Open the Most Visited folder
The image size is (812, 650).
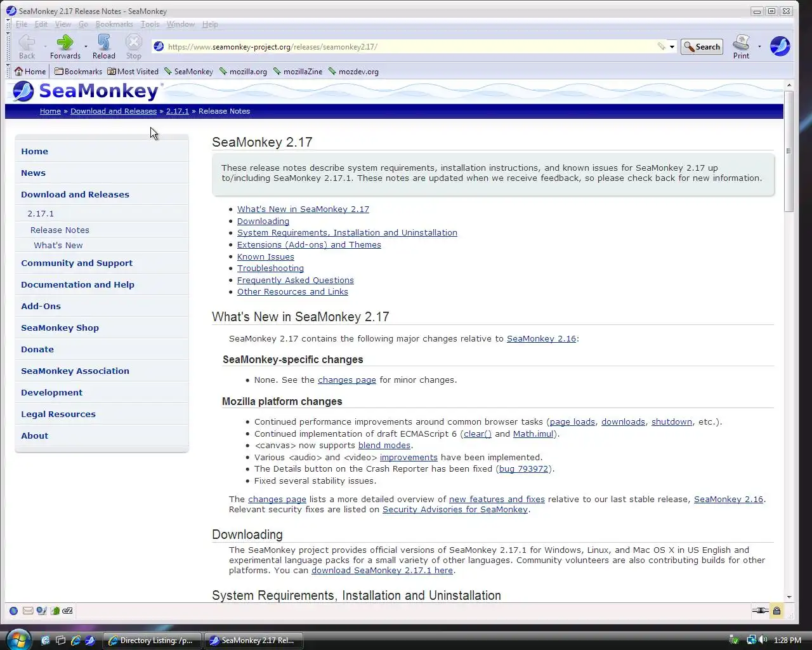133,71
